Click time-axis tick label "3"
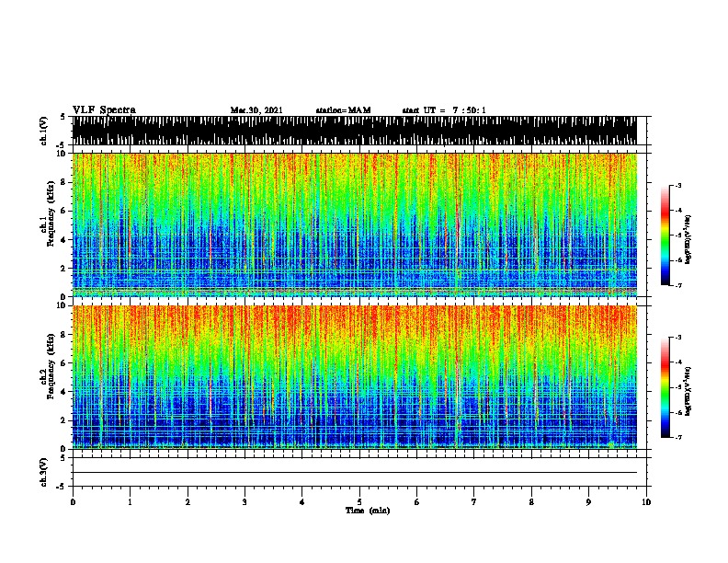The height and width of the screenshot is (563, 728). coord(245,502)
